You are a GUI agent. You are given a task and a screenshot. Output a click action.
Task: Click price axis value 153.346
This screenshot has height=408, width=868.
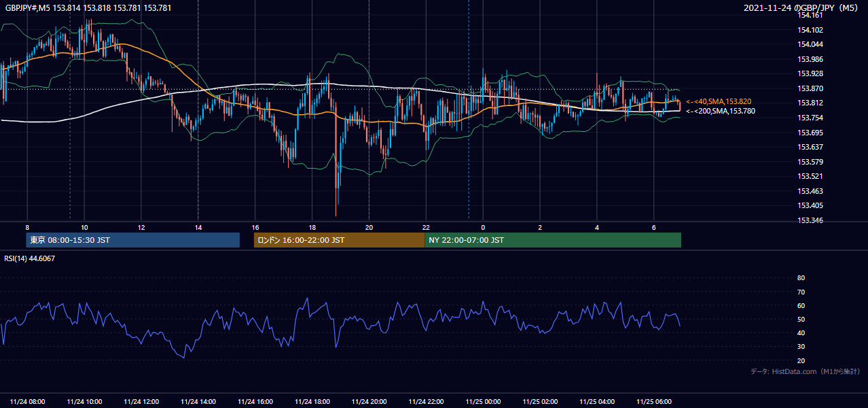[x=810, y=220]
